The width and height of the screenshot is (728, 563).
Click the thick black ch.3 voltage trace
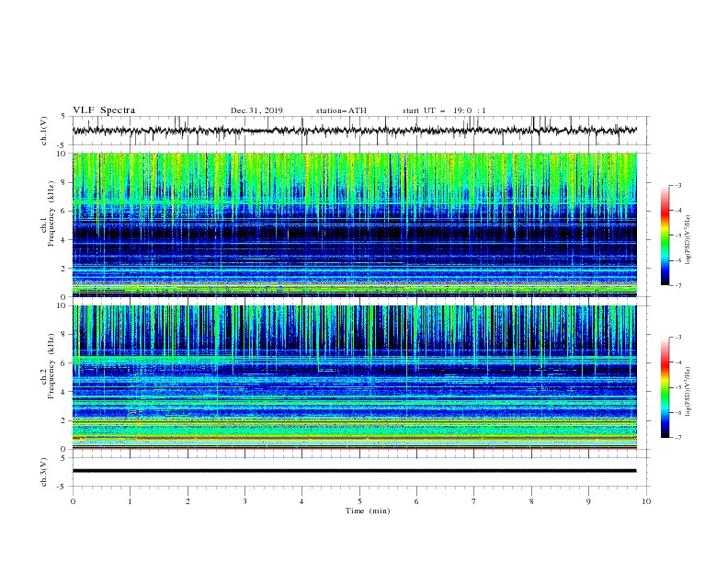(x=355, y=471)
